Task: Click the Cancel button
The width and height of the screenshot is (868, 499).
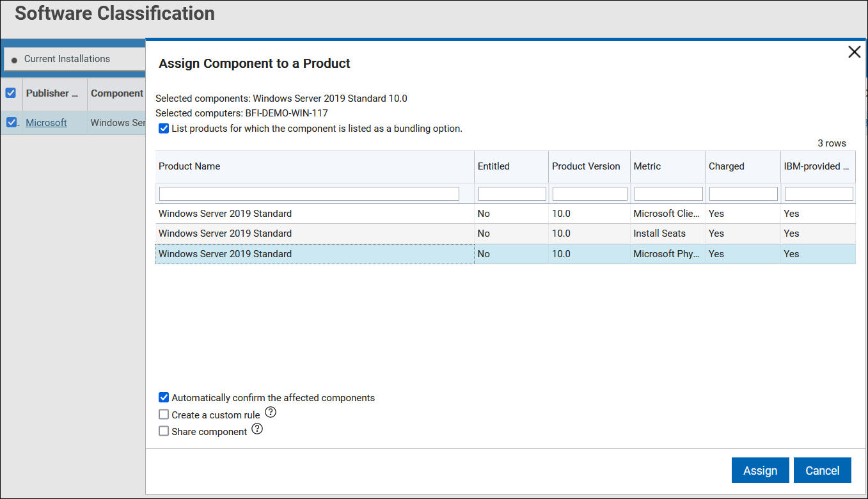Action: click(823, 470)
